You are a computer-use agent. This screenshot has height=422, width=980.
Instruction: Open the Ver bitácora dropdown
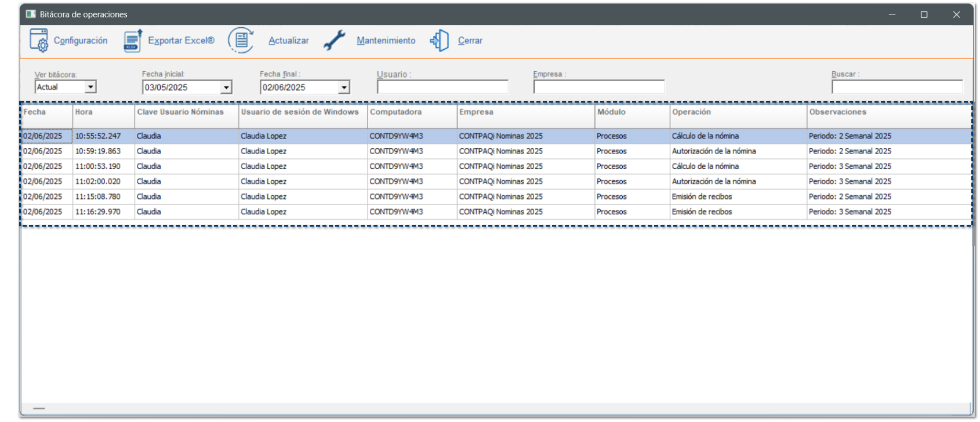coord(90,87)
